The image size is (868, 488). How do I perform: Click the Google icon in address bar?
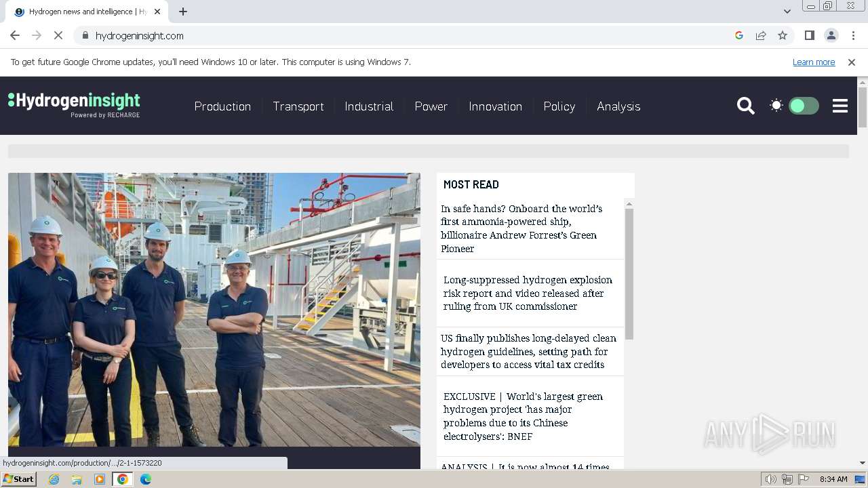tap(739, 35)
